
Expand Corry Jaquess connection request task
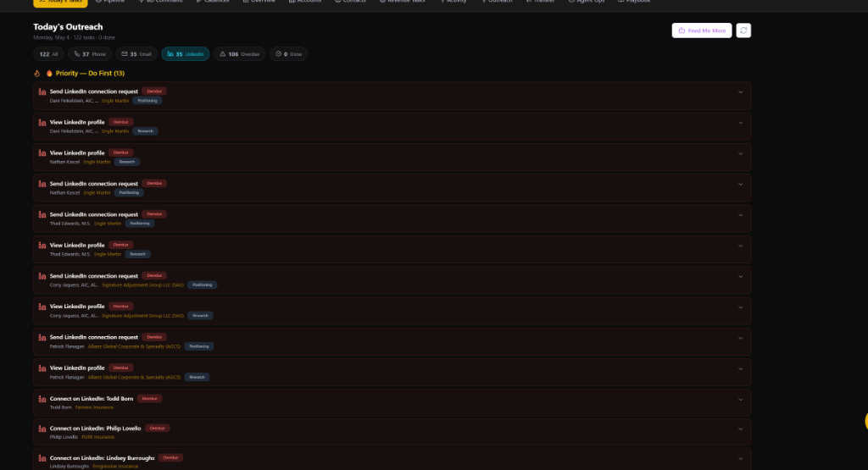[x=740, y=276]
